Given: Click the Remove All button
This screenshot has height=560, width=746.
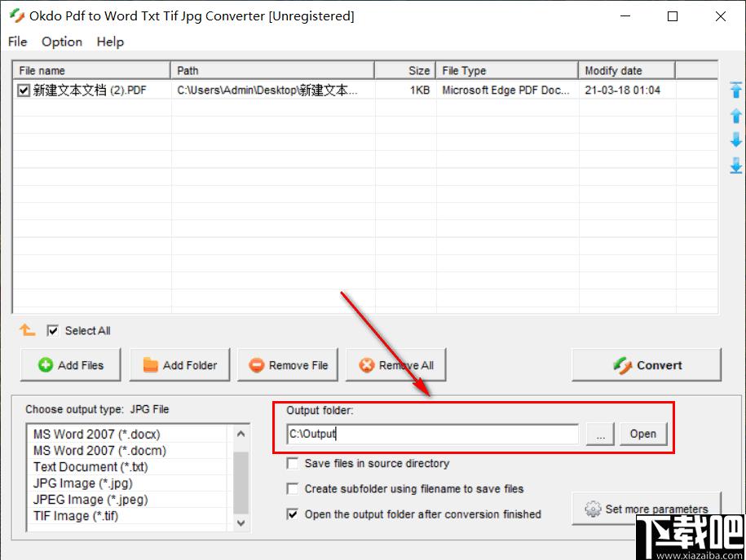Looking at the screenshot, I should coord(396,365).
